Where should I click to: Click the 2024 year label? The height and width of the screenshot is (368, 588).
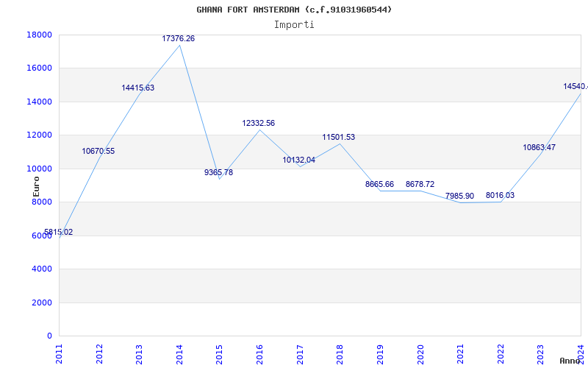tap(581, 354)
